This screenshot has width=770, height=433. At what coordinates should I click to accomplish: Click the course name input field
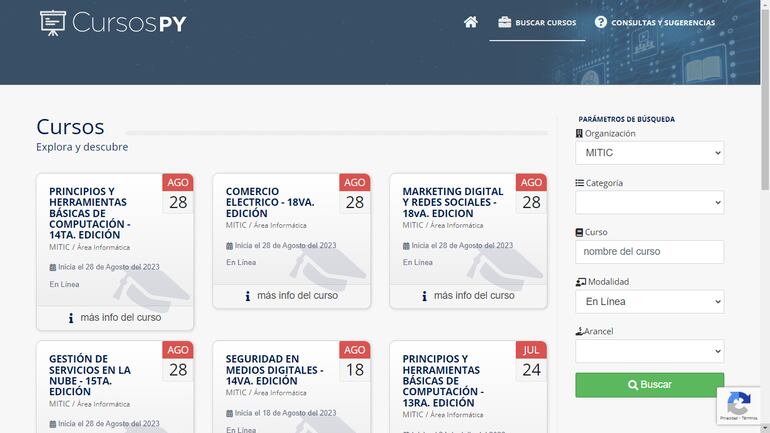tap(649, 252)
